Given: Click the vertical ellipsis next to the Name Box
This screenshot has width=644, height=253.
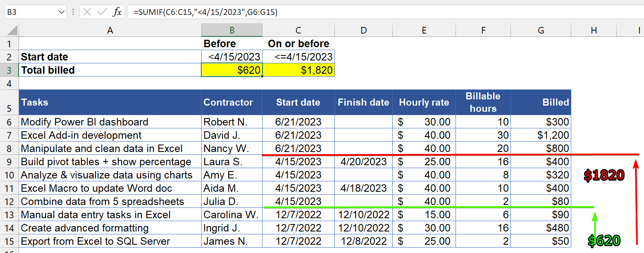Looking at the screenshot, I should click(x=73, y=12).
